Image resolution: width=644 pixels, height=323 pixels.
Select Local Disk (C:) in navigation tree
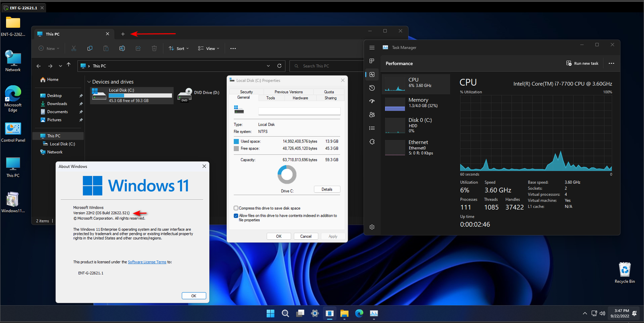pyautogui.click(x=62, y=144)
